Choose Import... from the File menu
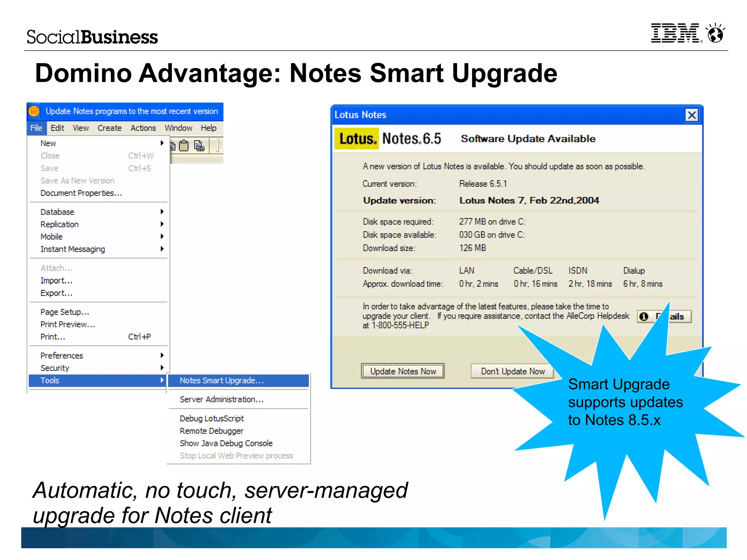 click(98, 281)
